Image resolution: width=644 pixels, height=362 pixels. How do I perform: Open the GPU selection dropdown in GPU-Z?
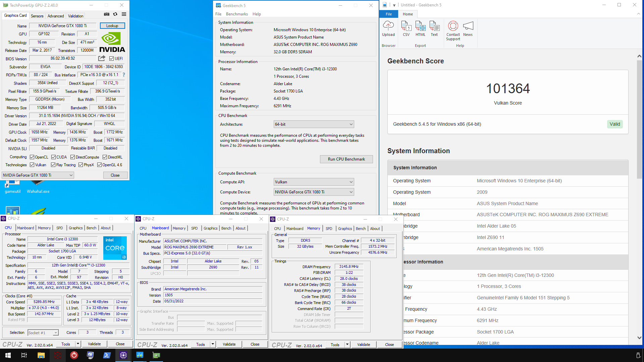pyautogui.click(x=38, y=175)
